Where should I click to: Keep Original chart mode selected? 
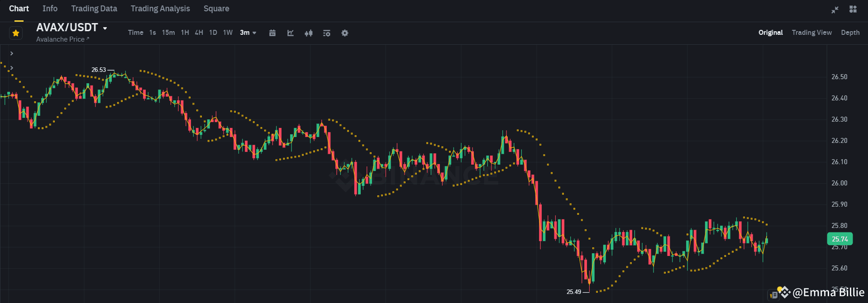(770, 32)
